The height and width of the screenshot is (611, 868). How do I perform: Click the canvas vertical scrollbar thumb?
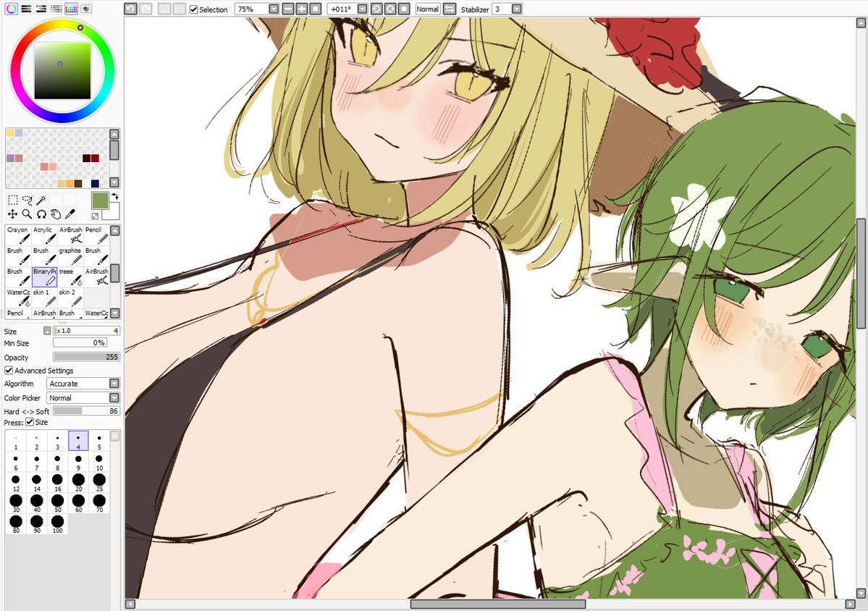point(861,273)
